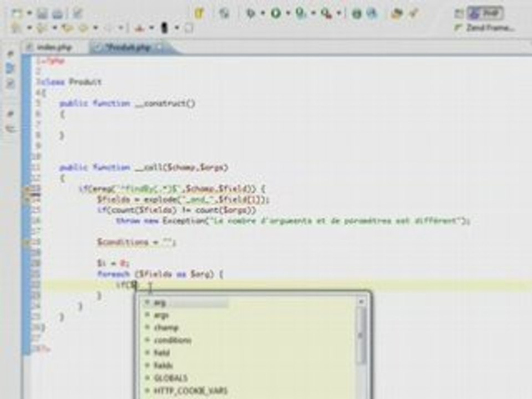Open the Debug dropdown arrow
This screenshot has width=532, height=399.
tap(263, 13)
